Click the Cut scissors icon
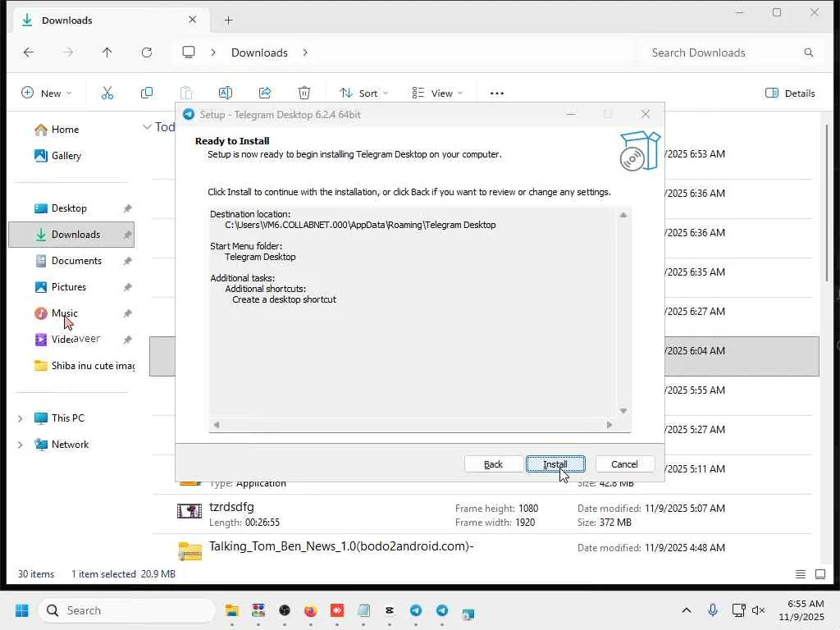The height and width of the screenshot is (630, 840). point(107,94)
